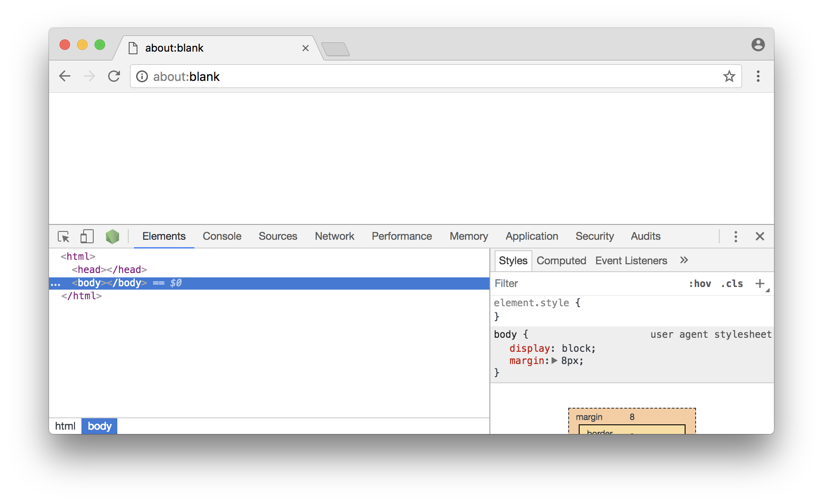Open the Chrome options menu
Viewport: 823px width, 504px height.
[758, 76]
